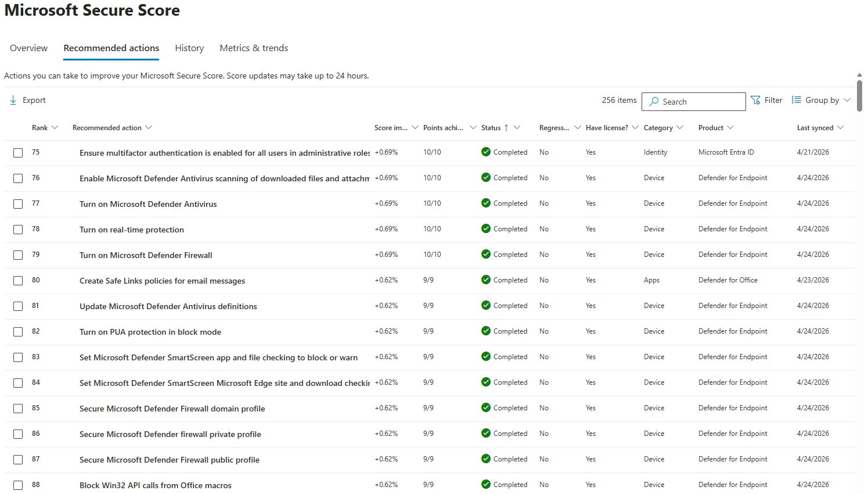Click the Completed check icon in the row for Block Win32 API calls

click(x=486, y=485)
